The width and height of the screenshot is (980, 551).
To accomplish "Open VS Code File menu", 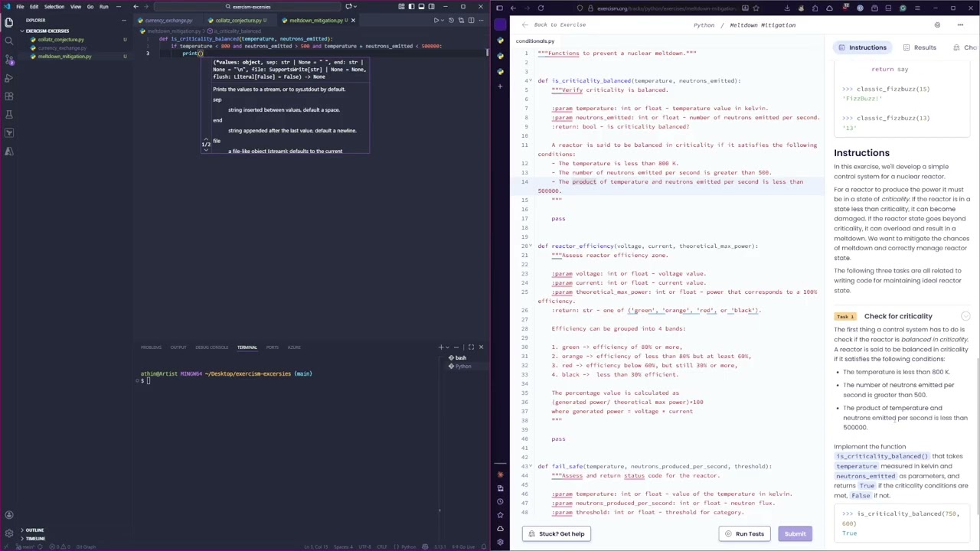I will (21, 7).
